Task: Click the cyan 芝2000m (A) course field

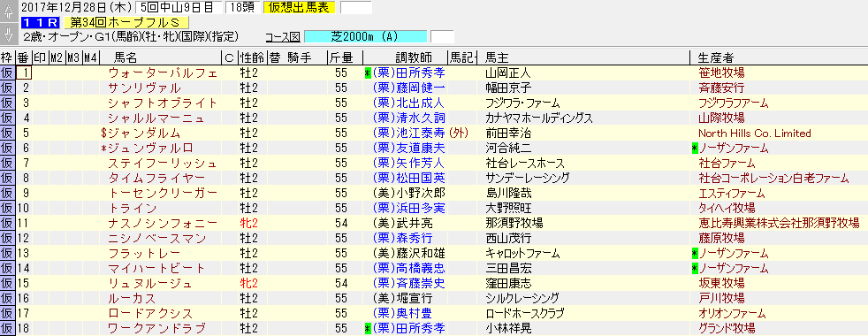Action: [x=366, y=37]
